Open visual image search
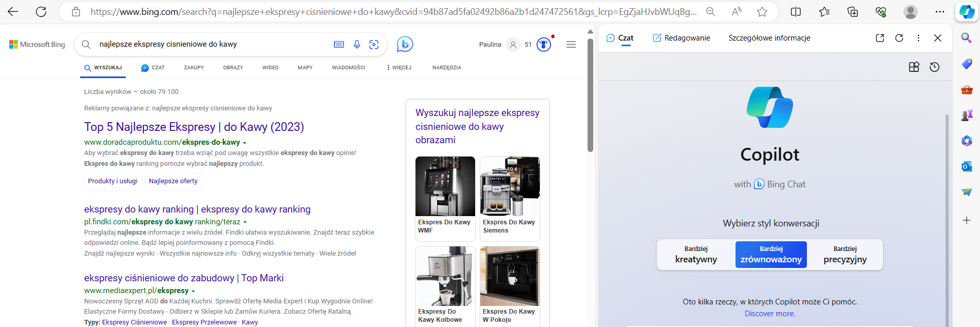Viewport: 980px width, 327px height. 374,45
